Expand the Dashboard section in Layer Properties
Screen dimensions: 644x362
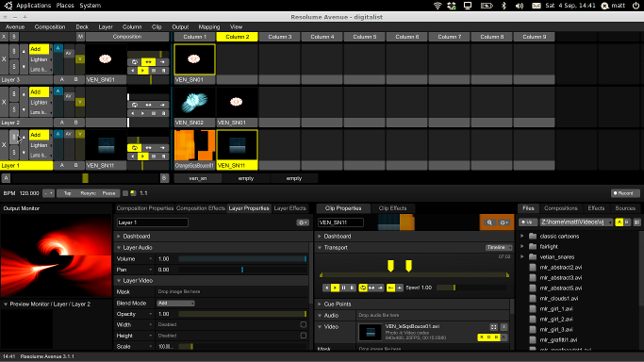(x=118, y=237)
